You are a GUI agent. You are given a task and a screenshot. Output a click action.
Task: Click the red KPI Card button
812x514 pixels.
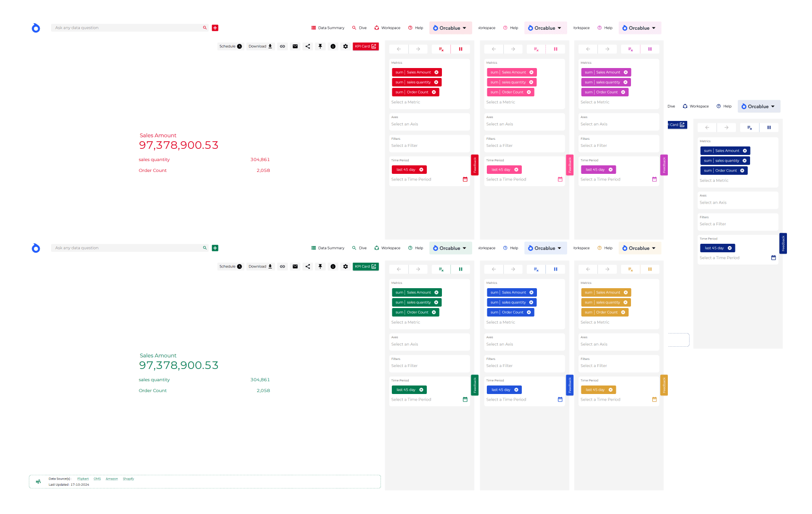pos(366,46)
